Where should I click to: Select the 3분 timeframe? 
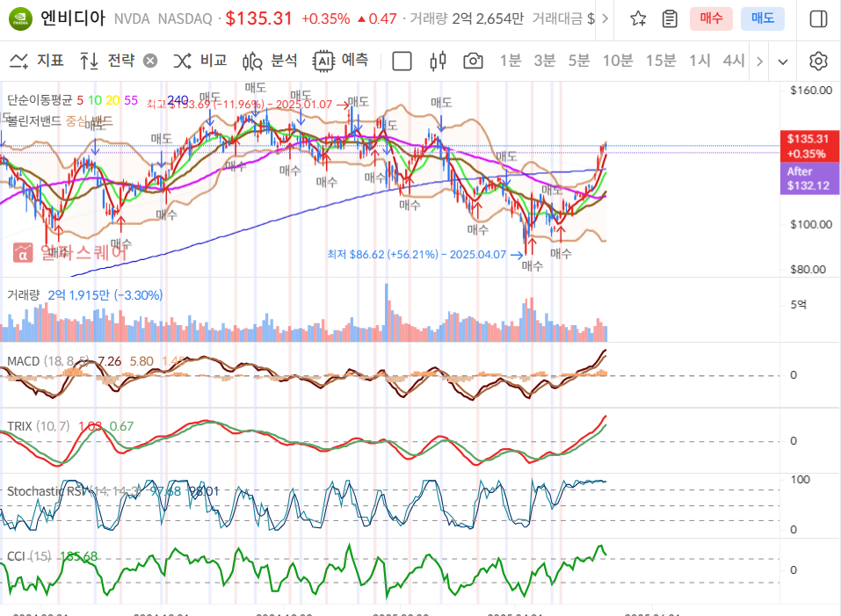pyautogui.click(x=544, y=61)
